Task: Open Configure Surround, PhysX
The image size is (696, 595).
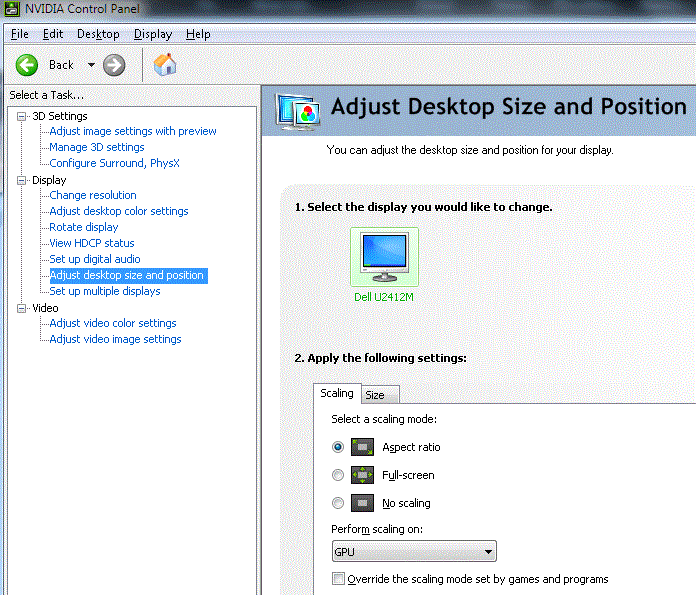Action: point(115,163)
